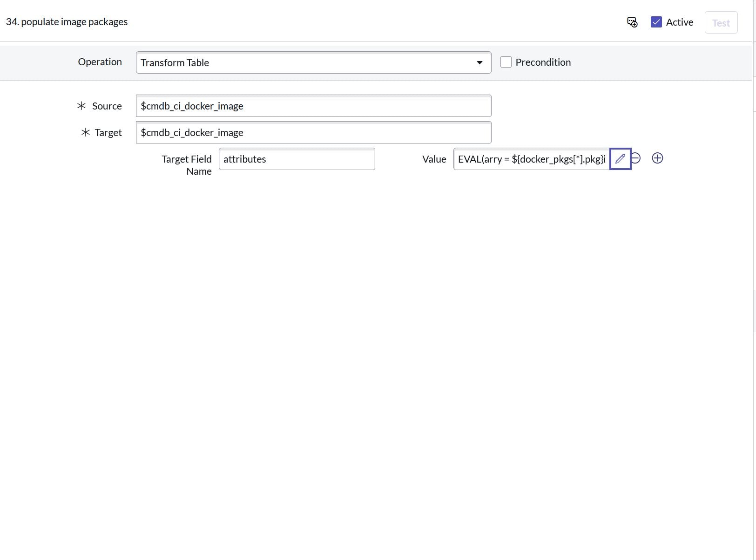
Task: Click step title 34. populate image packages
Action: point(67,21)
